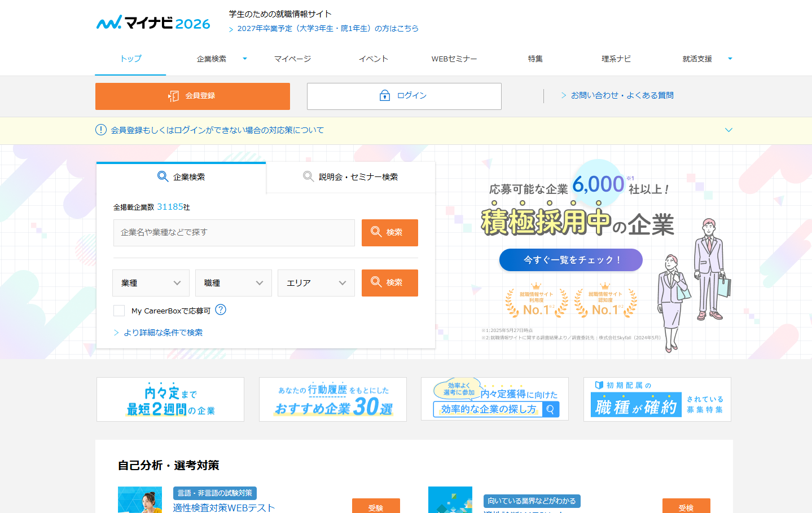
Task: Open the 業種 dropdown
Action: coord(151,282)
